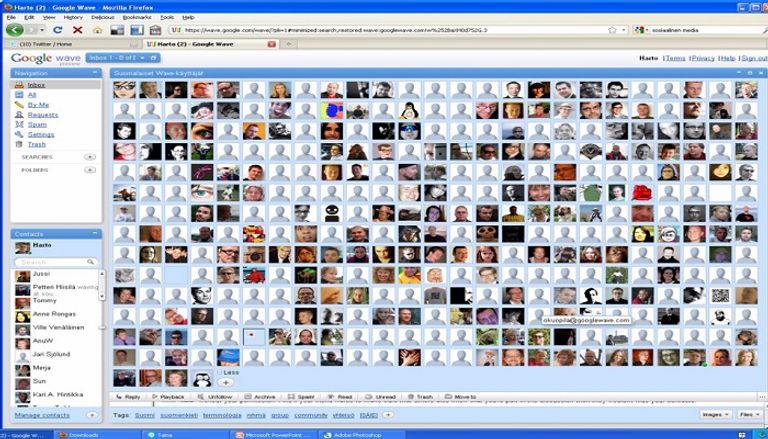Viewport: 768px width, 439px height.
Task: Click the Firefox back arrow button
Action: 14,30
